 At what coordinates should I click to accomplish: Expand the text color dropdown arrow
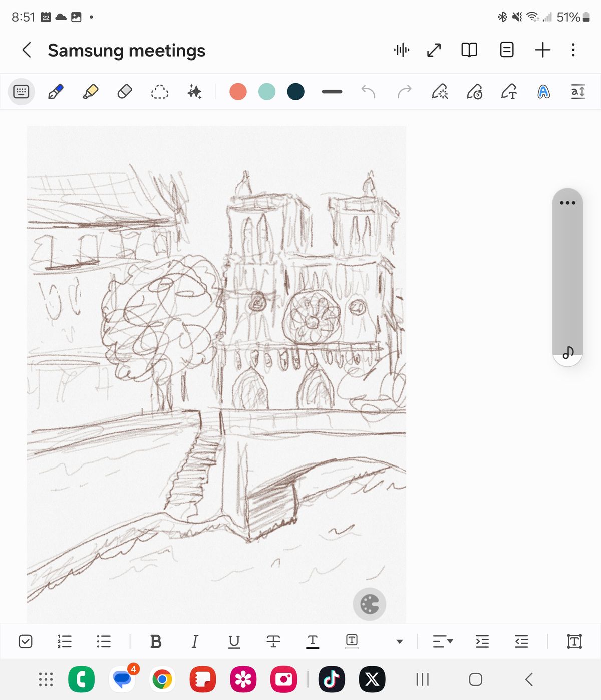400,642
